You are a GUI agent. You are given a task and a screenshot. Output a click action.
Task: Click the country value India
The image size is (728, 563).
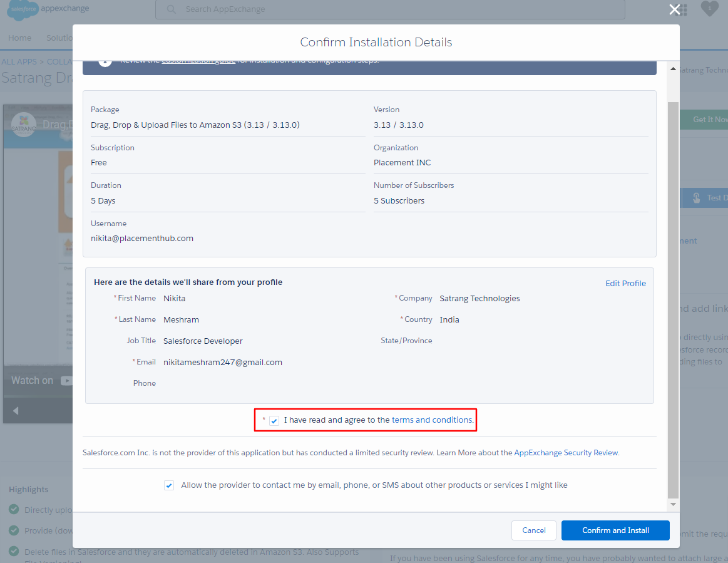(x=449, y=319)
